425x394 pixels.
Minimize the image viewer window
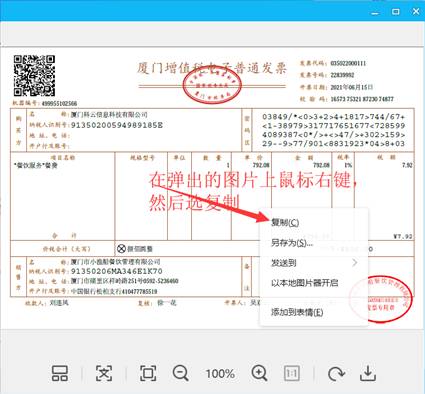point(375,12)
